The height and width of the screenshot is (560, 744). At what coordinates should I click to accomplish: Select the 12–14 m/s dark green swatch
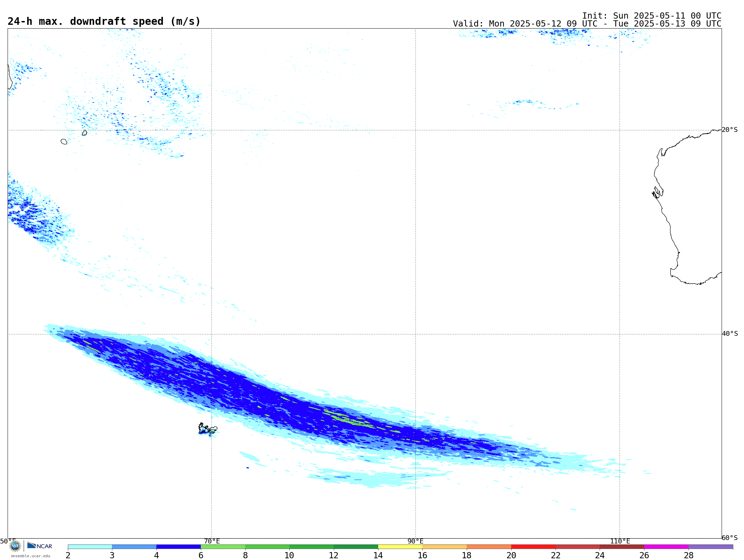[356, 547]
